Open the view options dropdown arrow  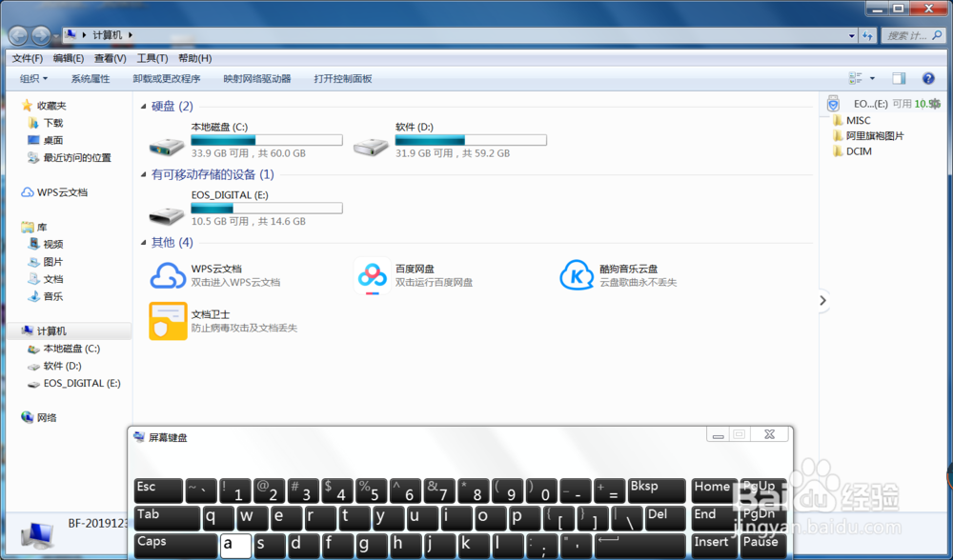(872, 78)
